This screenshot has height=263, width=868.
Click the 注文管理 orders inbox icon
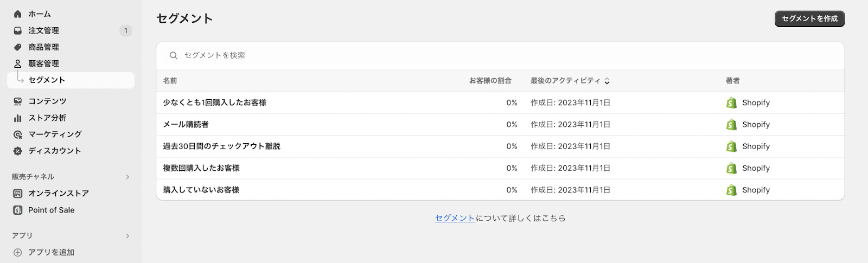(18, 31)
